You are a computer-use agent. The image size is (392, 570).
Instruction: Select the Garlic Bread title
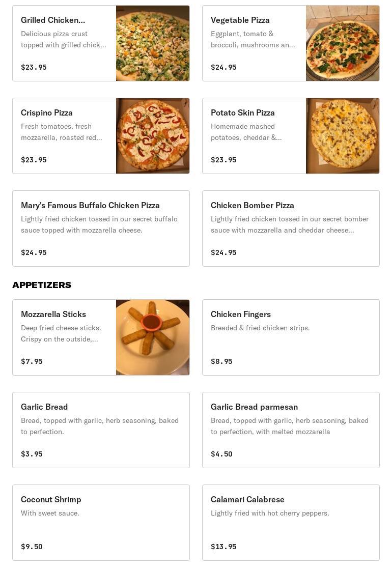(44, 407)
